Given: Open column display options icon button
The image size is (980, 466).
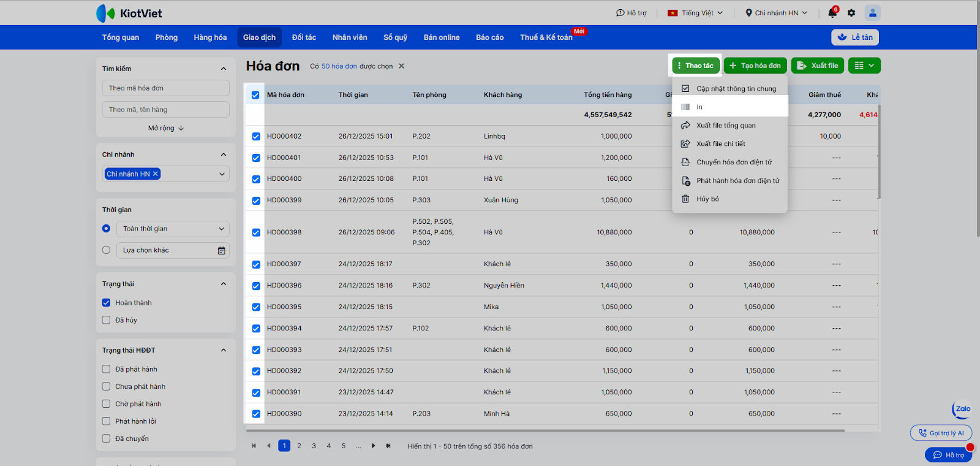Looking at the screenshot, I should coord(864,66).
